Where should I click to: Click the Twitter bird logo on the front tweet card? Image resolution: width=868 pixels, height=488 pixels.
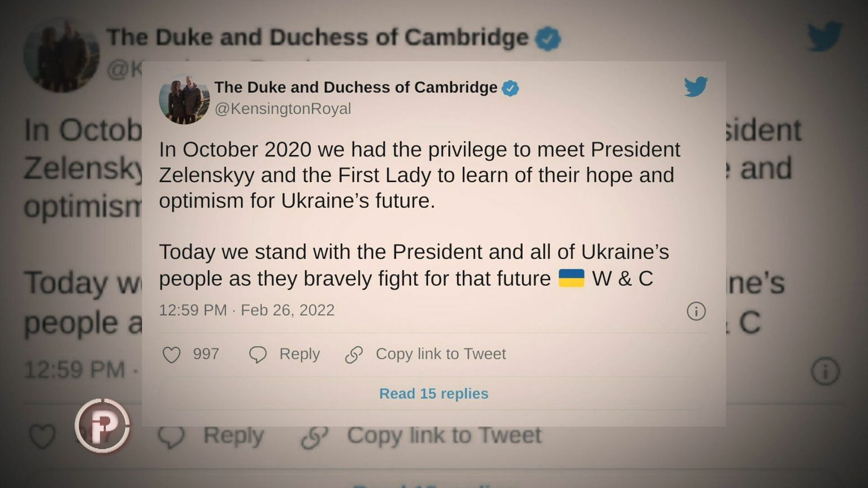pyautogui.click(x=696, y=86)
